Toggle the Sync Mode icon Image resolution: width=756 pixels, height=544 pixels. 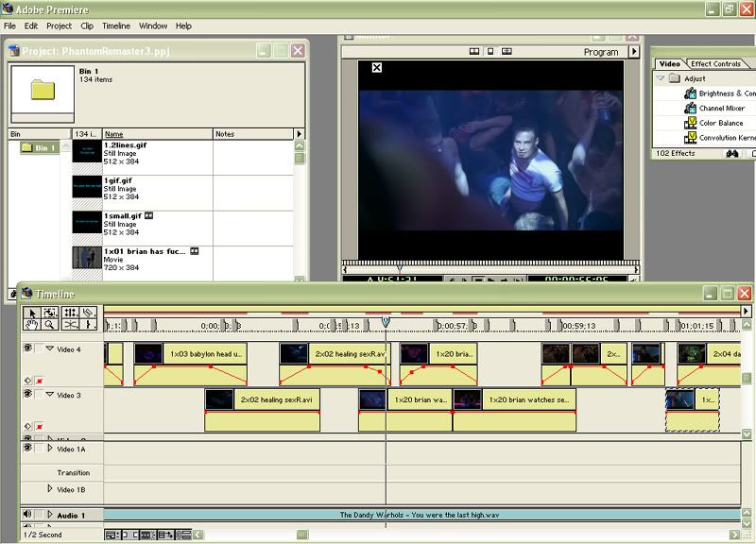click(183, 535)
